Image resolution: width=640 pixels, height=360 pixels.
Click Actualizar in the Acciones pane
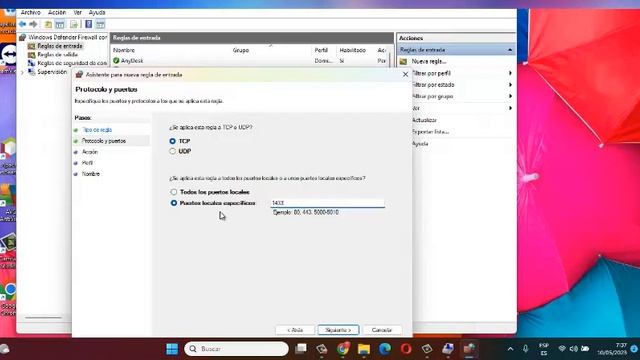[x=424, y=120]
